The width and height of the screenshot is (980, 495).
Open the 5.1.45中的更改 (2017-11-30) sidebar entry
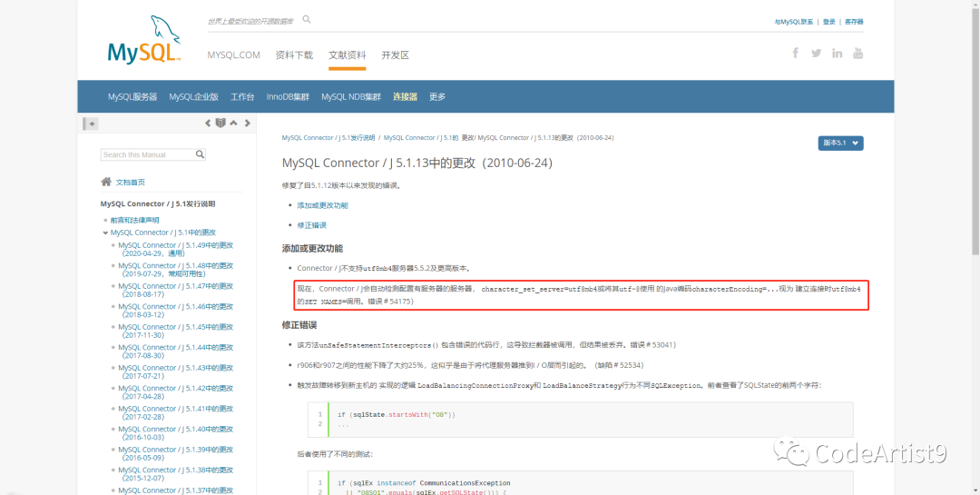(x=176, y=331)
